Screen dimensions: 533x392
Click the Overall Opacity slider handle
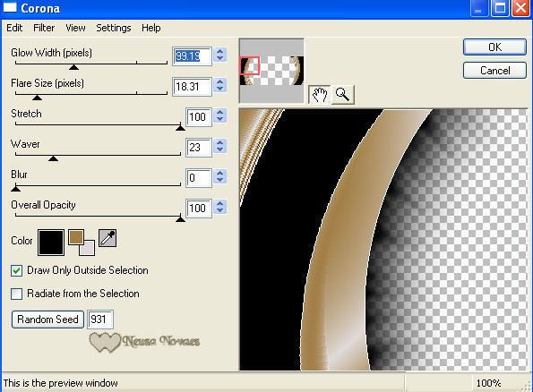[x=180, y=219]
